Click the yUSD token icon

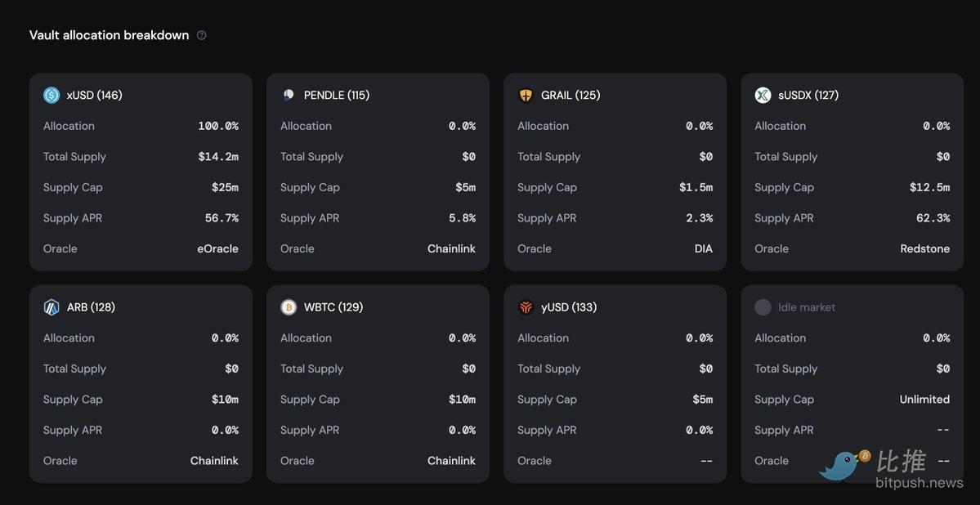(x=526, y=307)
